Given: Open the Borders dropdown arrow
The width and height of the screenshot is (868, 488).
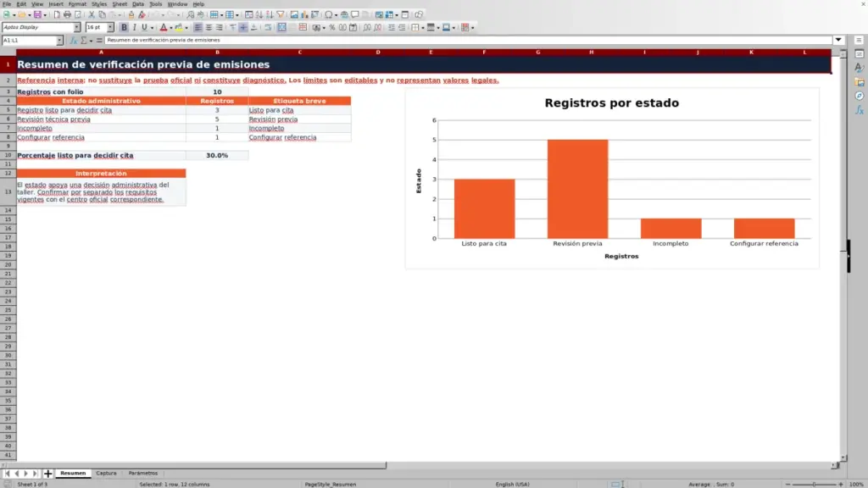Looking at the screenshot, I should coord(423,28).
